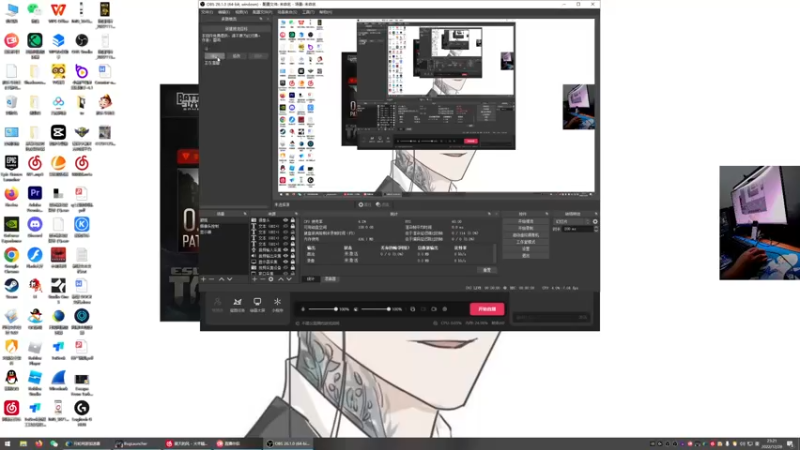This screenshot has width=800, height=450.
Task: Open the View menu in OBS
Action: (241, 12)
